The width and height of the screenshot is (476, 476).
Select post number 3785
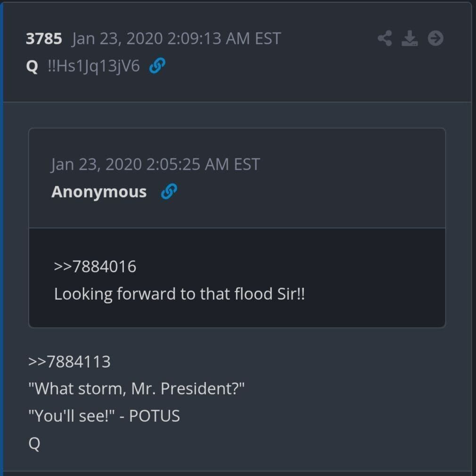(44, 39)
